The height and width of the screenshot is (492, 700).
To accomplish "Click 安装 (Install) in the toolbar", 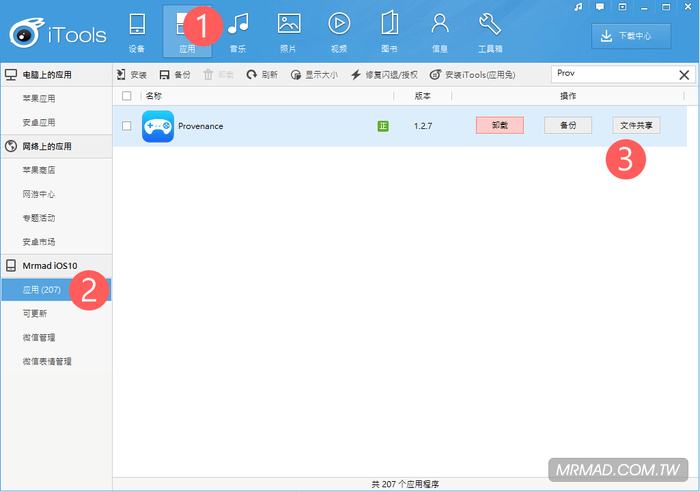I will point(131,75).
